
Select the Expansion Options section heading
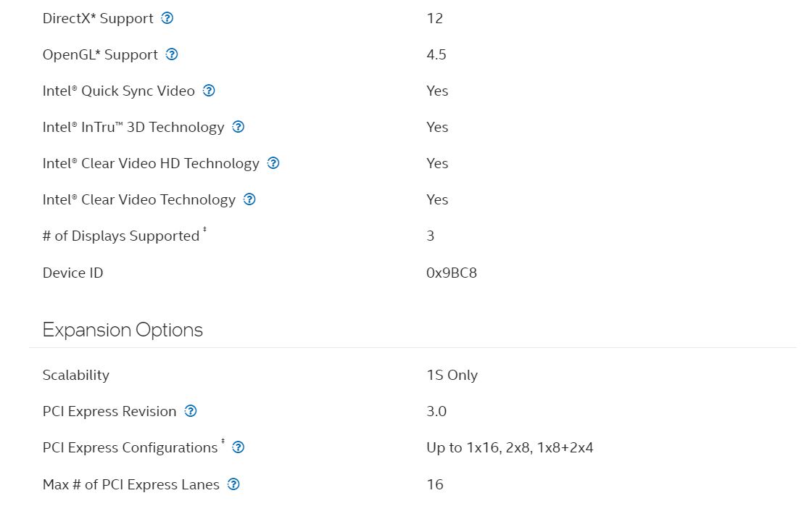(x=123, y=330)
